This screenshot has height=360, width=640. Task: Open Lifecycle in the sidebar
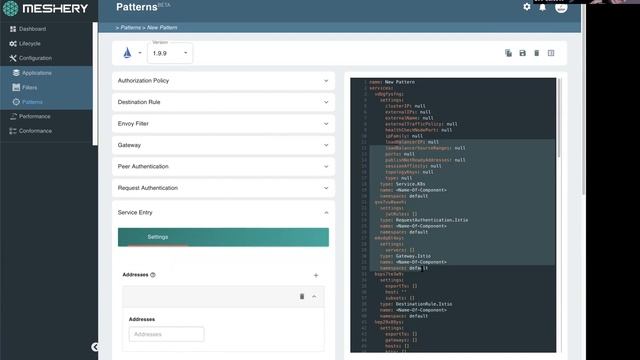coord(30,44)
